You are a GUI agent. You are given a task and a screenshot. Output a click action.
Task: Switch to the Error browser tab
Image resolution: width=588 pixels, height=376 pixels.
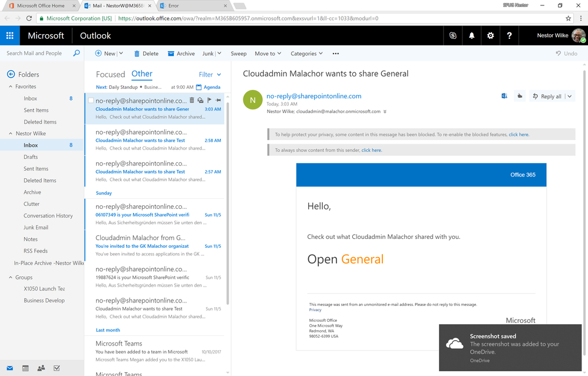point(193,6)
